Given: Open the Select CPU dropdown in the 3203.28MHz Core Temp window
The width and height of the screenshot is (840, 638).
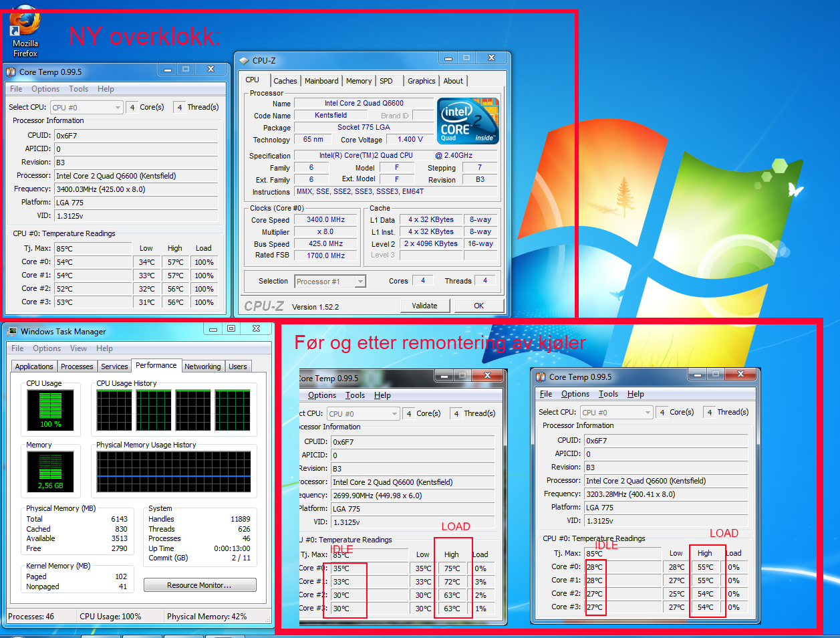Looking at the screenshot, I should click(616, 412).
